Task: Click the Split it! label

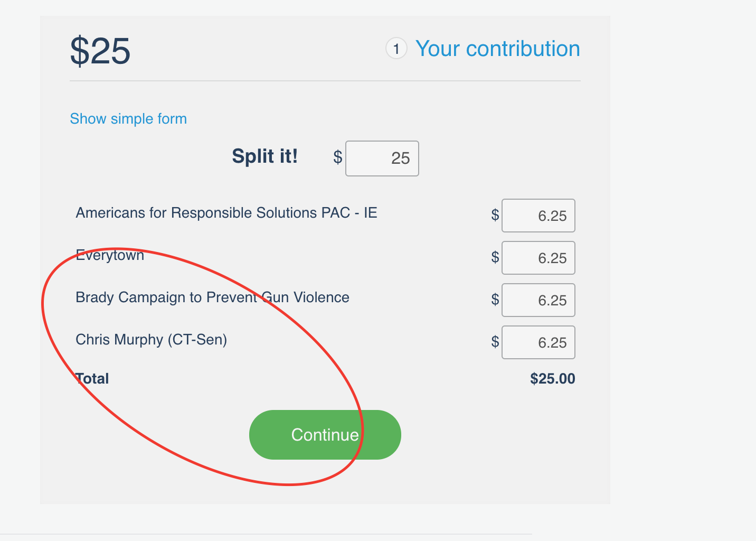Action: tap(265, 156)
